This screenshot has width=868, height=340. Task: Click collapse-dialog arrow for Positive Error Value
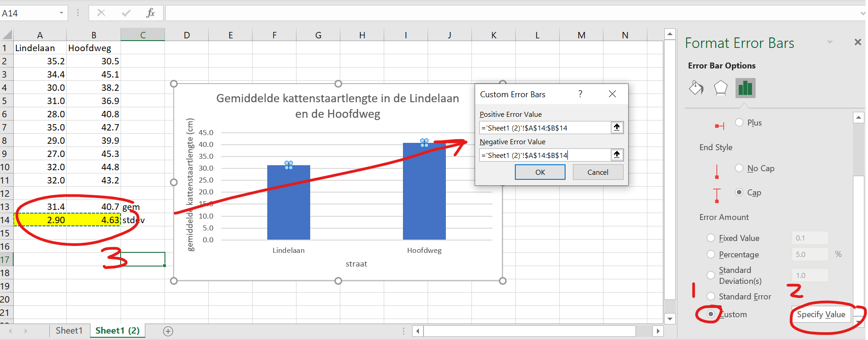(x=617, y=127)
